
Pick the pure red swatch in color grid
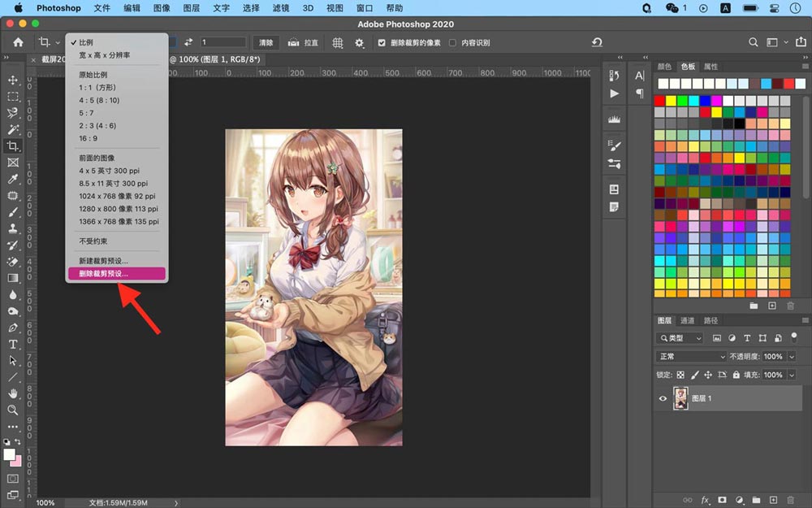pos(659,101)
